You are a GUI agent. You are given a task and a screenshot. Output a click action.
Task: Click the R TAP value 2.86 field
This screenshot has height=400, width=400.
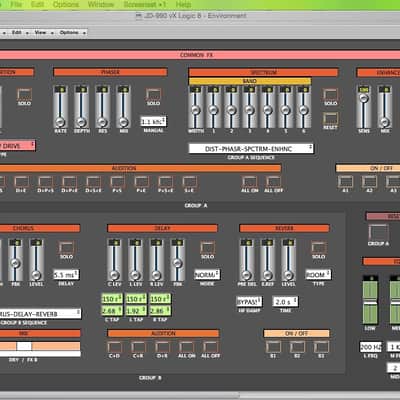160,311
